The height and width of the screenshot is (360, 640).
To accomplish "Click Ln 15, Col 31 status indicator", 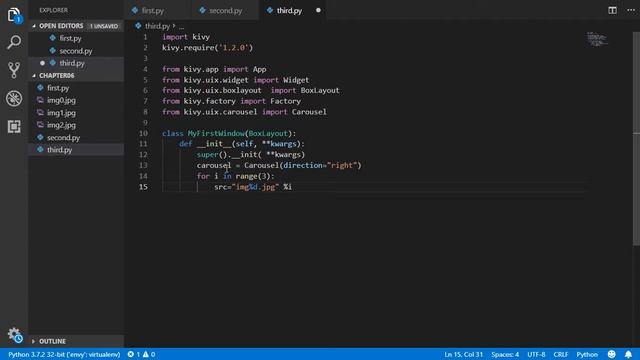I will 464,354.
